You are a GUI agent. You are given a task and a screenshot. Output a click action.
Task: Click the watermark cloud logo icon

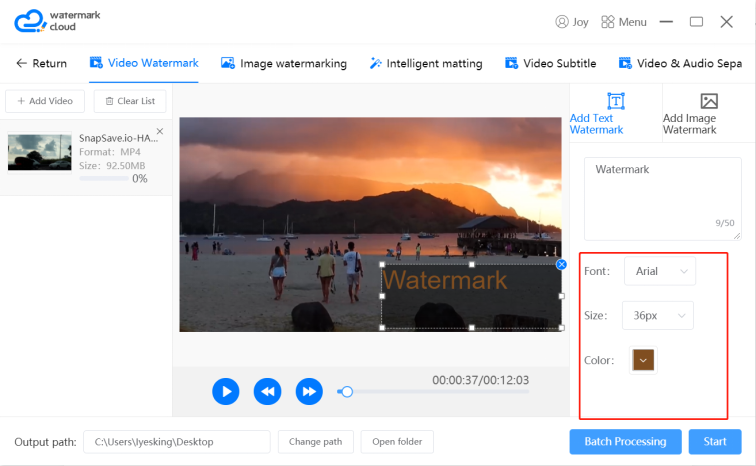(x=30, y=21)
